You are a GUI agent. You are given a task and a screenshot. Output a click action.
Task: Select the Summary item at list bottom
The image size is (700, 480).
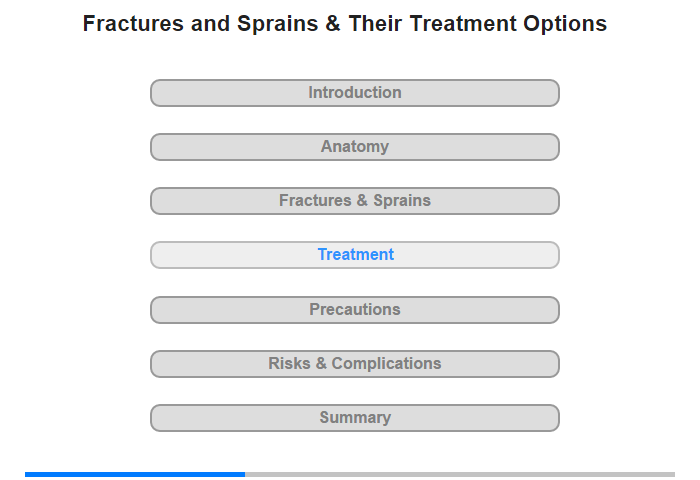(x=355, y=417)
